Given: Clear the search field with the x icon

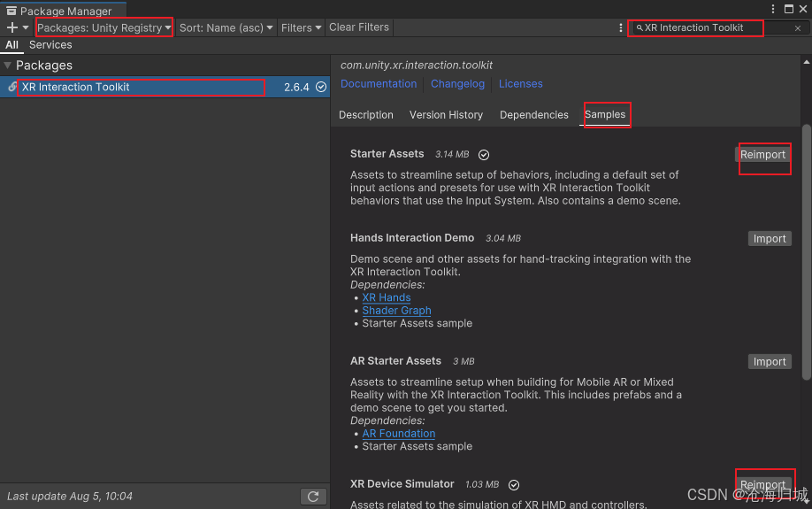Looking at the screenshot, I should click(798, 28).
